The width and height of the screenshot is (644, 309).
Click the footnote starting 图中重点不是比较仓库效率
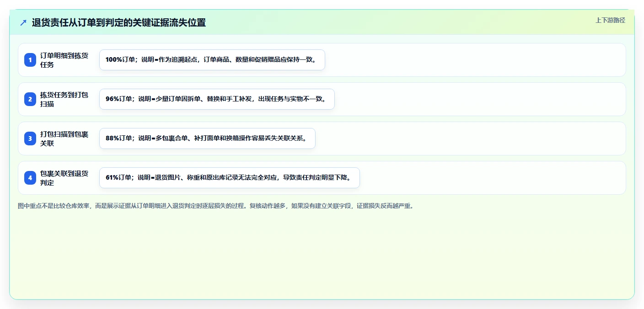point(216,206)
